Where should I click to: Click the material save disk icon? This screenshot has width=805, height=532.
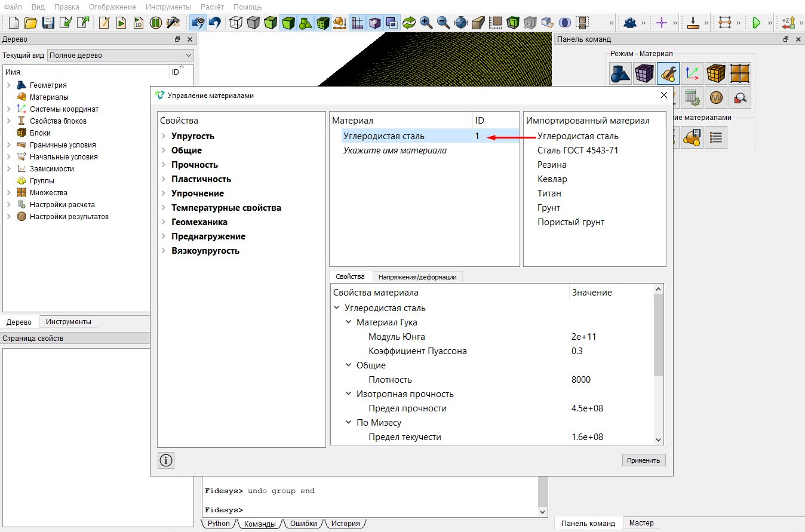tap(692, 137)
